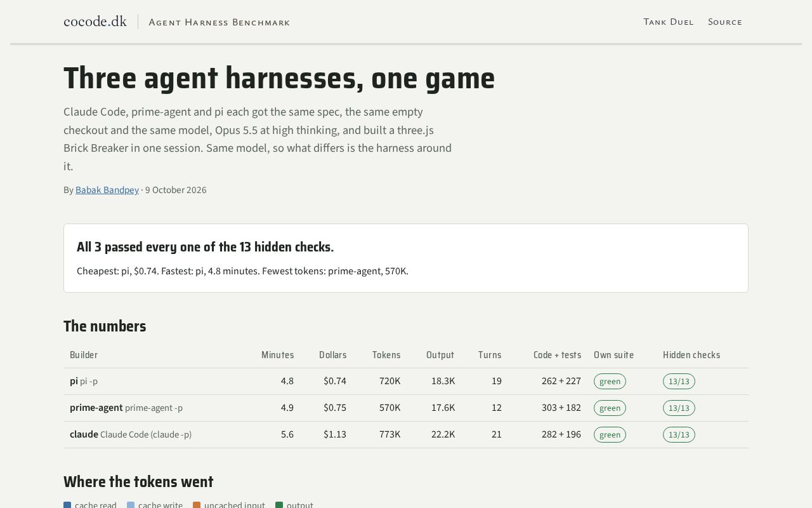Click the Builder column header
The height and width of the screenshot is (508, 812).
[84, 355]
